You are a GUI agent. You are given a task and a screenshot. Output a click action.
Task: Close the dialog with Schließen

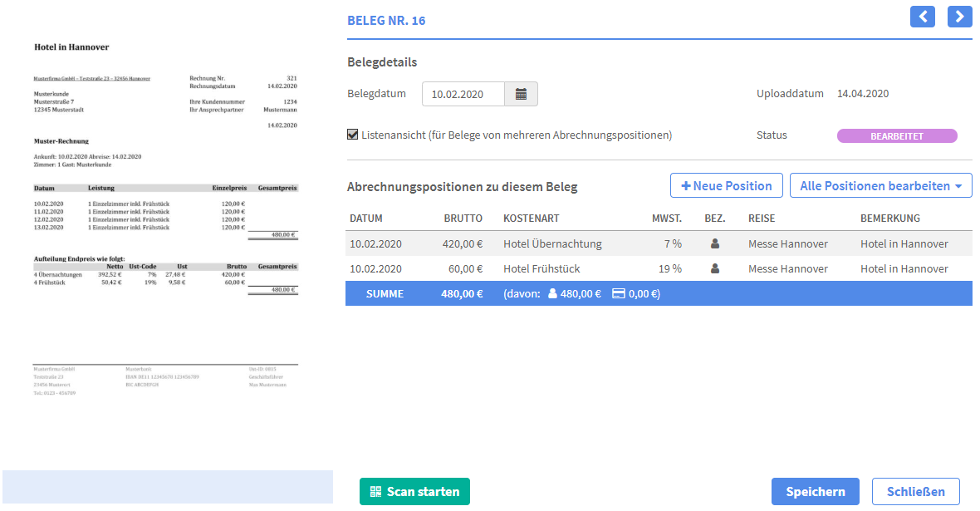pyautogui.click(x=915, y=492)
